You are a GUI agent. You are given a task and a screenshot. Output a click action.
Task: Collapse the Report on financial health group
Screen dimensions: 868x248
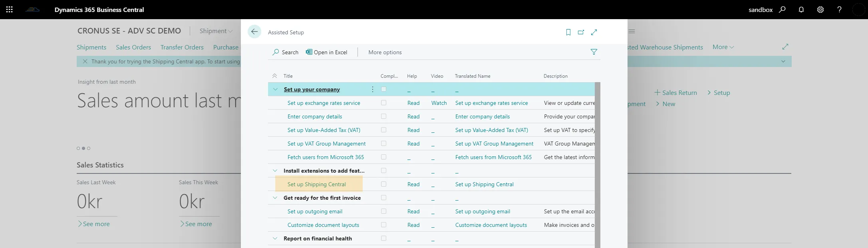[x=275, y=238]
